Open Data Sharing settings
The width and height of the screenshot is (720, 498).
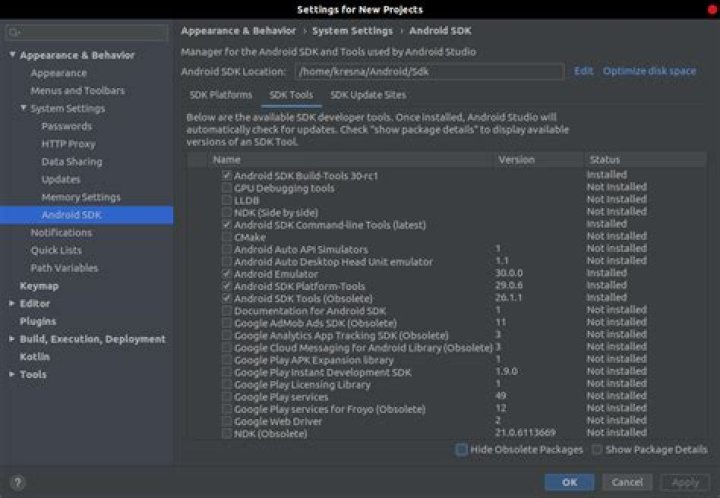pyautogui.click(x=72, y=162)
